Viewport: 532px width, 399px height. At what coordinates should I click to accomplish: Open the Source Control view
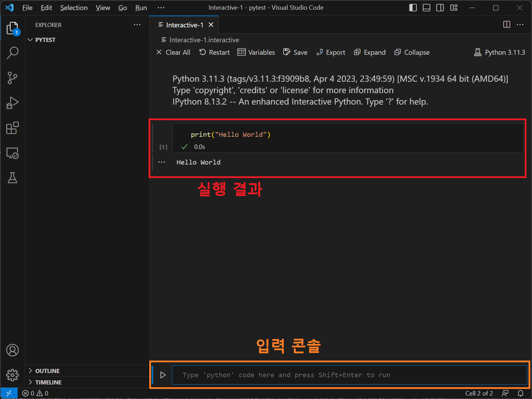(x=12, y=78)
